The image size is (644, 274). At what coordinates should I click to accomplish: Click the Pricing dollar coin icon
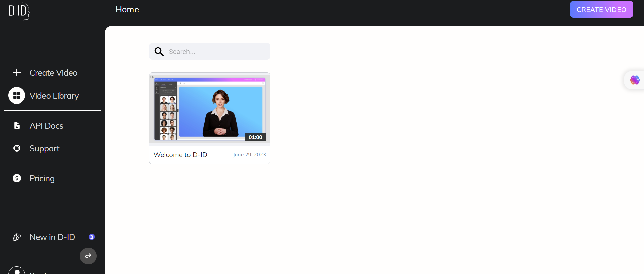click(17, 178)
